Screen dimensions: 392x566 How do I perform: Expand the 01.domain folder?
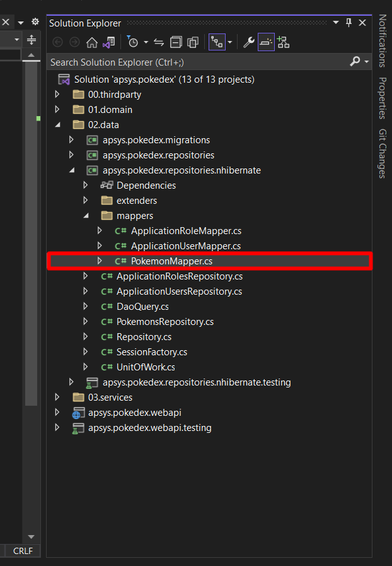(57, 110)
